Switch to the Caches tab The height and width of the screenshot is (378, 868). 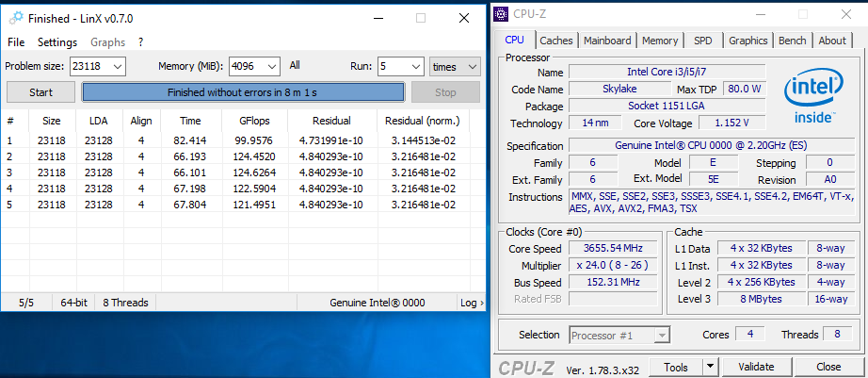556,41
